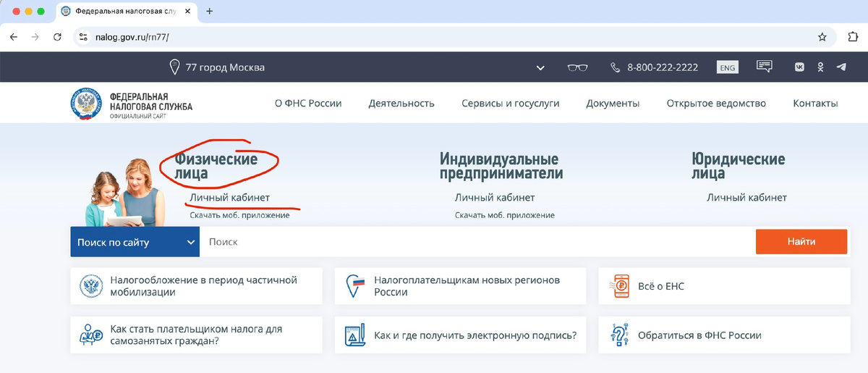Open Личный кабинет for Индивидуальные предприниматели
The height and width of the screenshot is (373, 868).
tap(495, 198)
